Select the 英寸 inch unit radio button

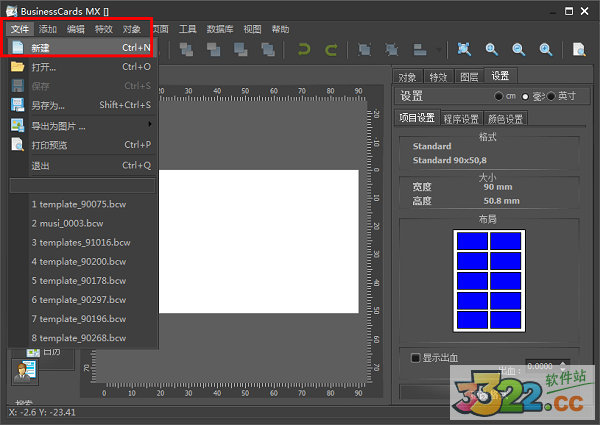(551, 96)
